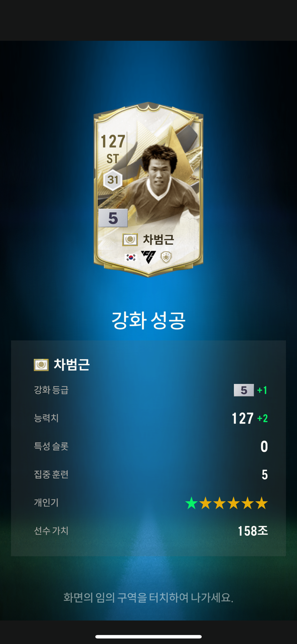Tap the icon emblem next to 차범근 panel title
The image size is (297, 644).
pyautogui.click(x=41, y=365)
